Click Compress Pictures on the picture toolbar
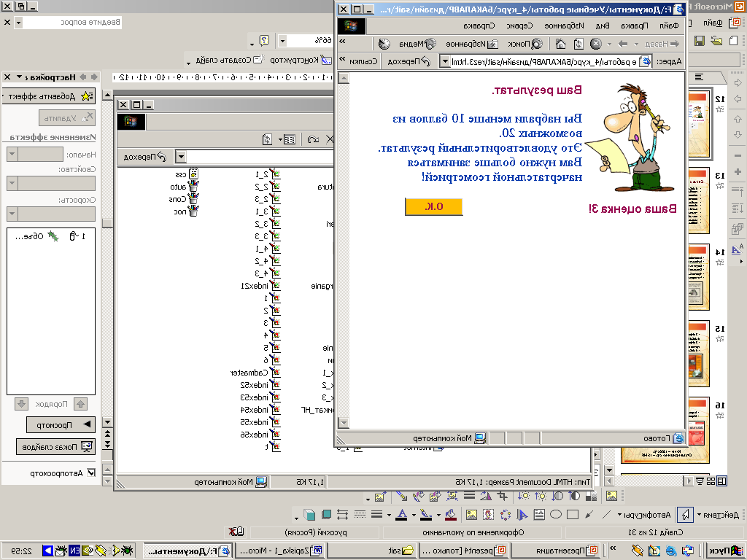The width and height of the screenshot is (747, 560). tap(452, 496)
